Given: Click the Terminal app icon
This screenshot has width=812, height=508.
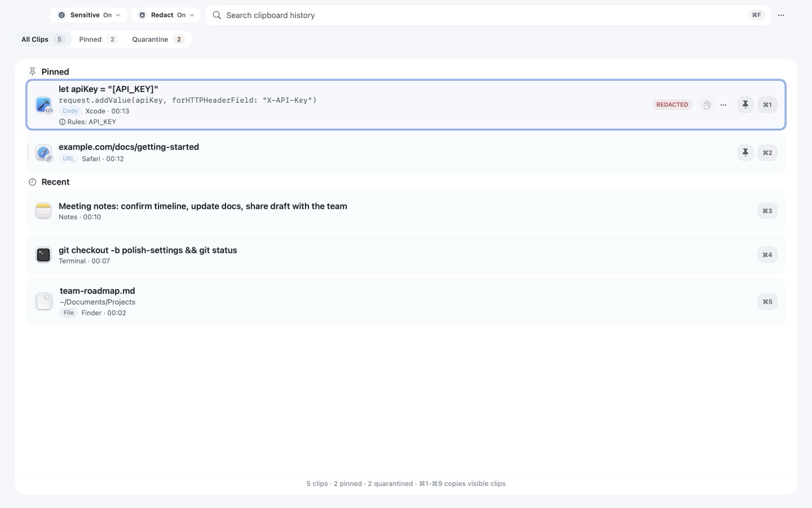Looking at the screenshot, I should point(43,255).
